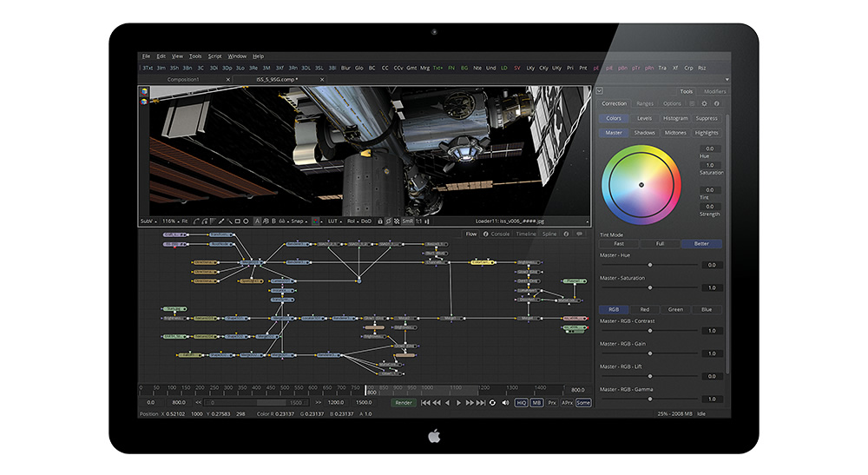This screenshot has width=868, height=475.
Task: Click Fit in the viewer toolbar
Action: point(184,221)
